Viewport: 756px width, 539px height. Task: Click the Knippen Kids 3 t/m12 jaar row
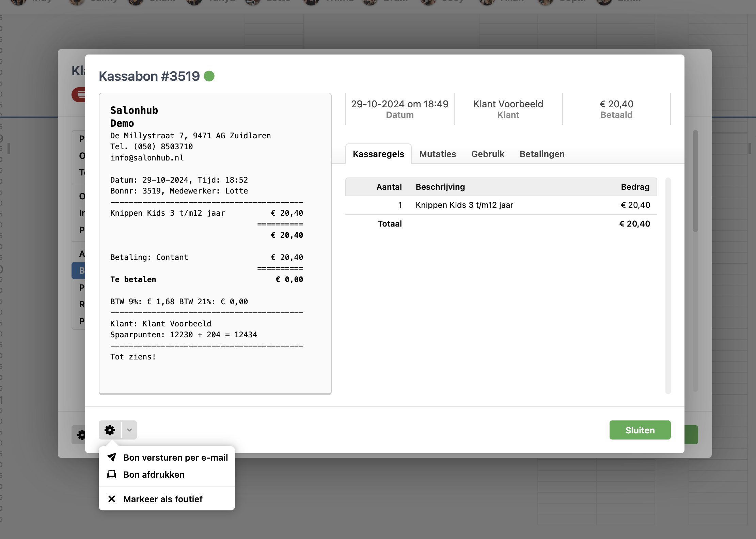464,205
